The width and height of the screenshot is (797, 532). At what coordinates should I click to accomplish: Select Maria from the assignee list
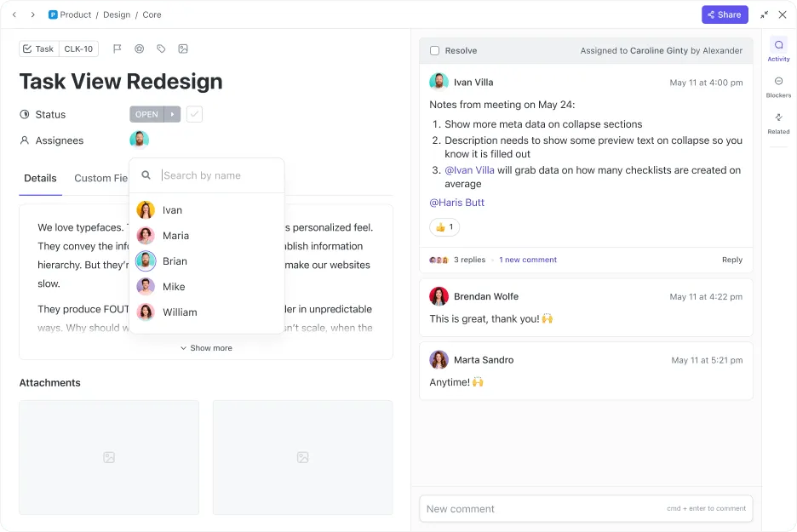click(206, 235)
